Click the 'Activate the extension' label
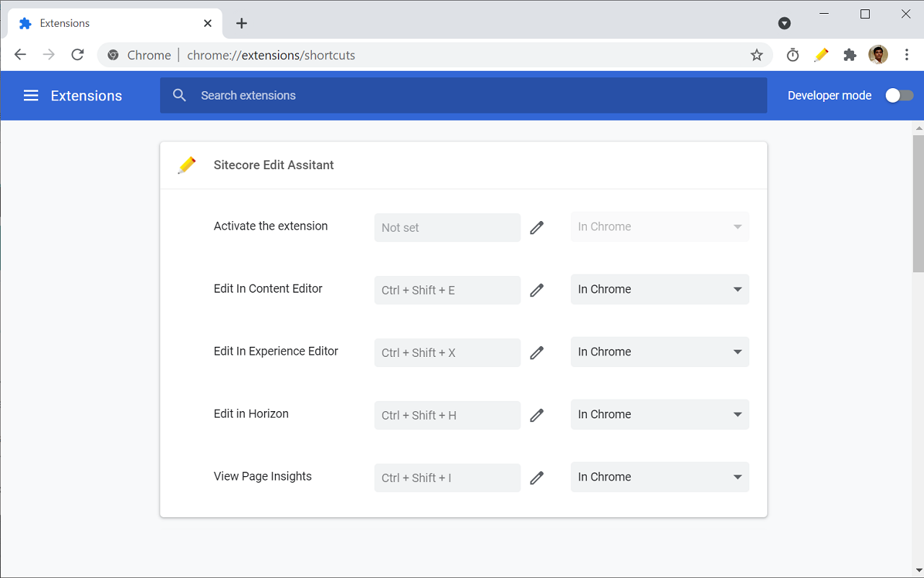924x578 pixels. click(271, 226)
